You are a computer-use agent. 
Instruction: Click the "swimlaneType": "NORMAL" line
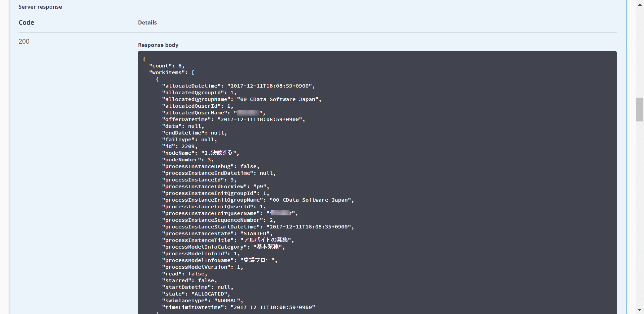(203, 301)
